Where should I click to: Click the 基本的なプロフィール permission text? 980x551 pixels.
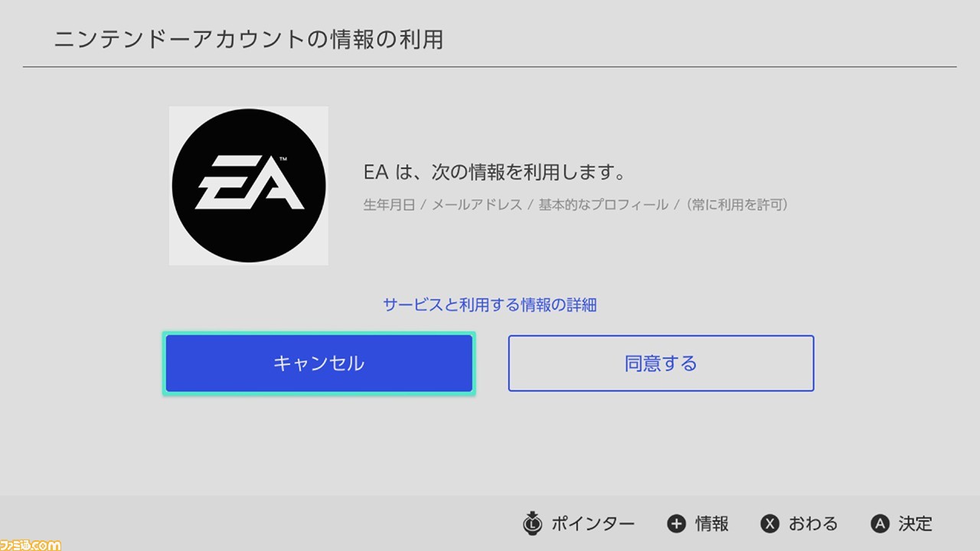603,205
